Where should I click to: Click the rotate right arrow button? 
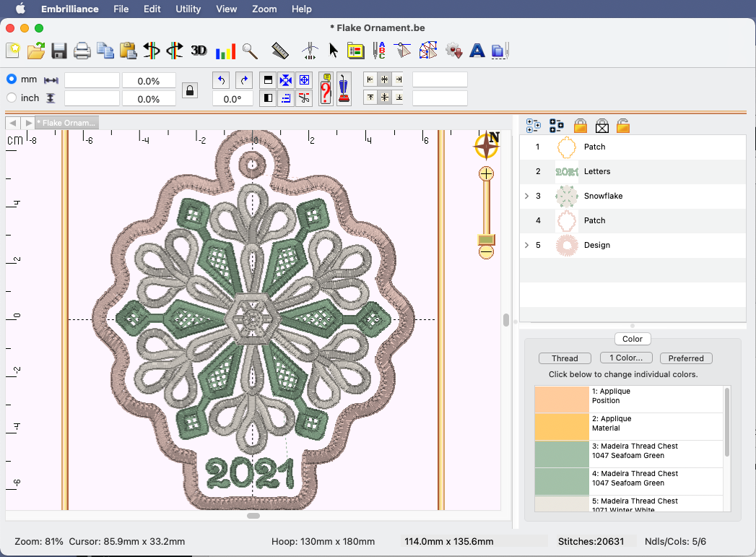click(x=244, y=80)
